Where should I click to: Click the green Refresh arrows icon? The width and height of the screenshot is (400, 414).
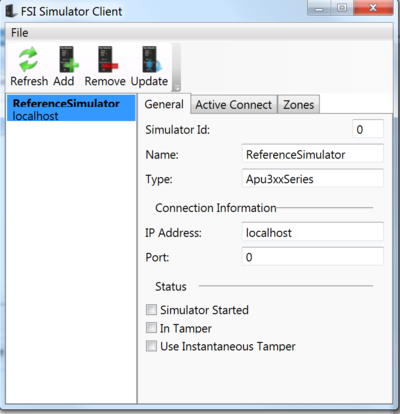[28, 59]
